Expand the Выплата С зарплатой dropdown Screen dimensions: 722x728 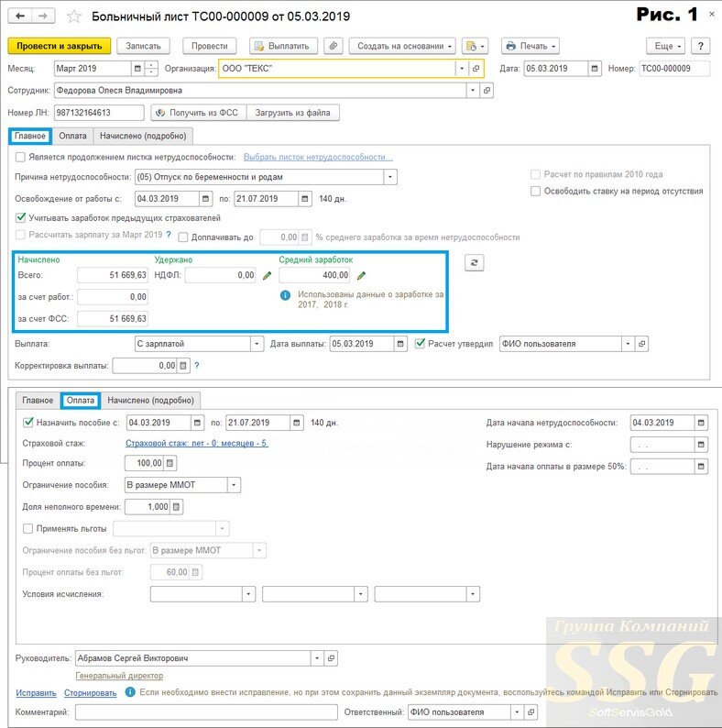click(x=257, y=344)
